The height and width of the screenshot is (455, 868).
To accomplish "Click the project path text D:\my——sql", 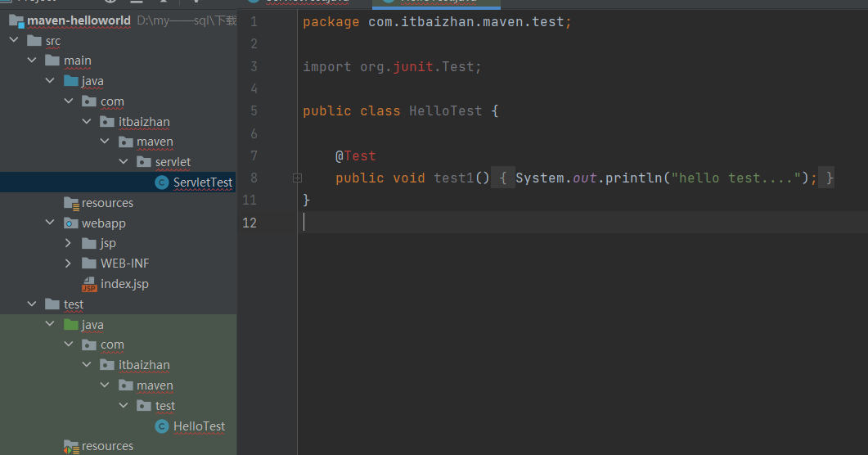I will [187, 21].
